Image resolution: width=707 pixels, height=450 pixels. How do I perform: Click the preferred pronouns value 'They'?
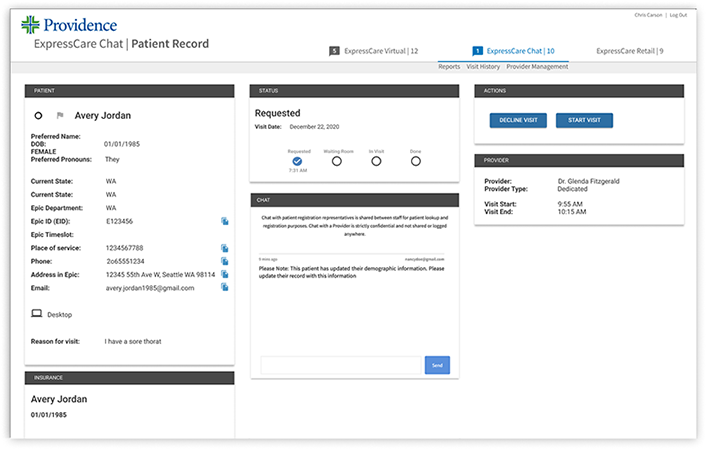[112, 159]
